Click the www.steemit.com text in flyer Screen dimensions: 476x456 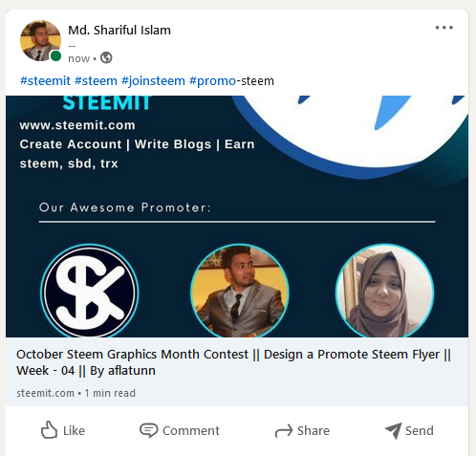click(x=77, y=125)
